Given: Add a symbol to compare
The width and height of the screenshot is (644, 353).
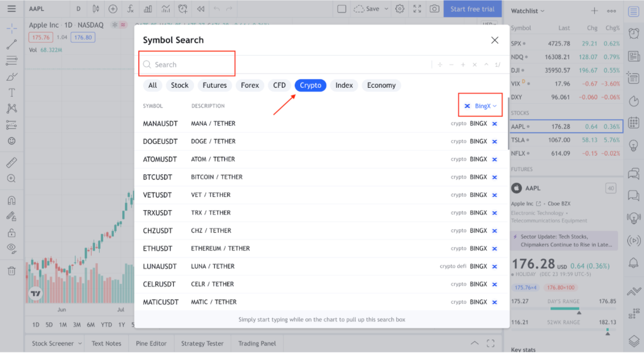Looking at the screenshot, I should click(x=113, y=9).
